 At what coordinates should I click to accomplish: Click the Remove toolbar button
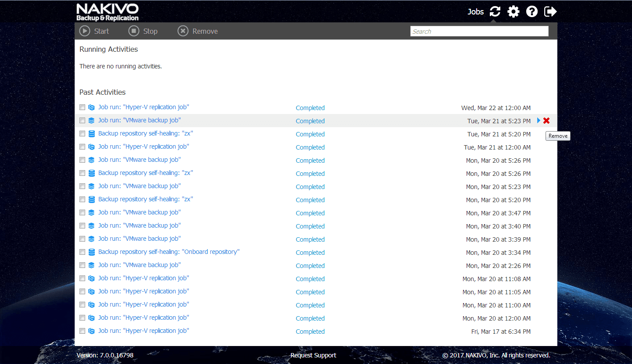[x=197, y=31]
